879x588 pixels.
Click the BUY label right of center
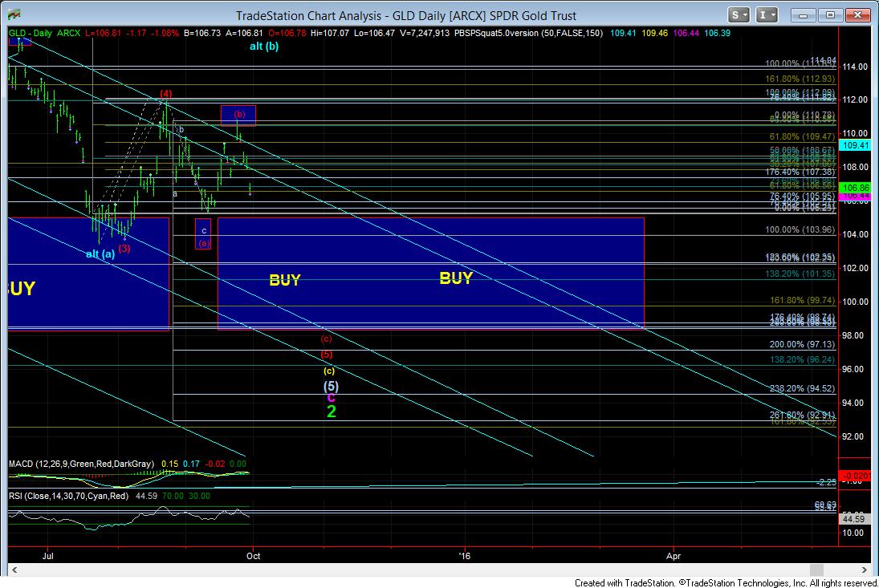[456, 278]
